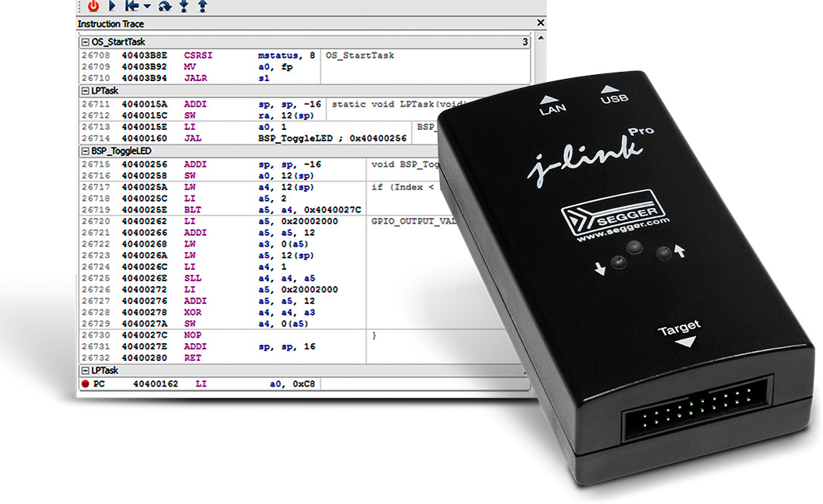Click the NOP mnemonic
This screenshot has height=504, width=823.
193,335
